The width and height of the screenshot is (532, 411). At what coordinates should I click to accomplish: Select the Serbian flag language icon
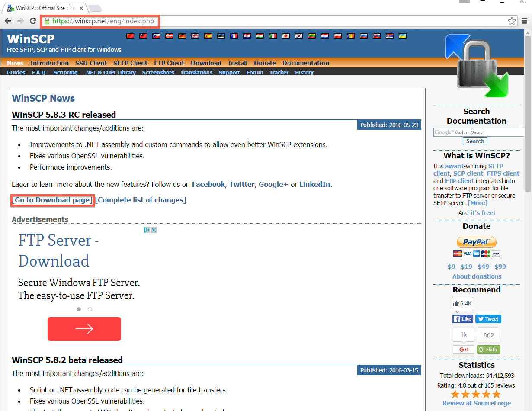tap(390, 36)
